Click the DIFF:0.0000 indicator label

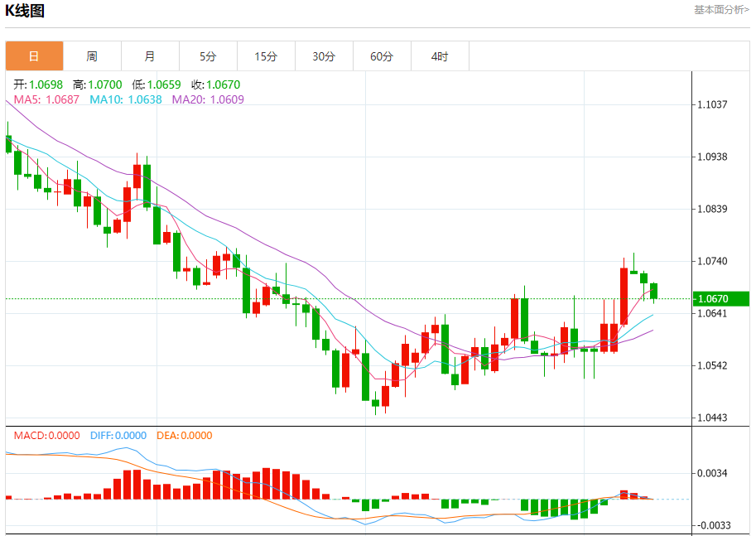pos(118,436)
